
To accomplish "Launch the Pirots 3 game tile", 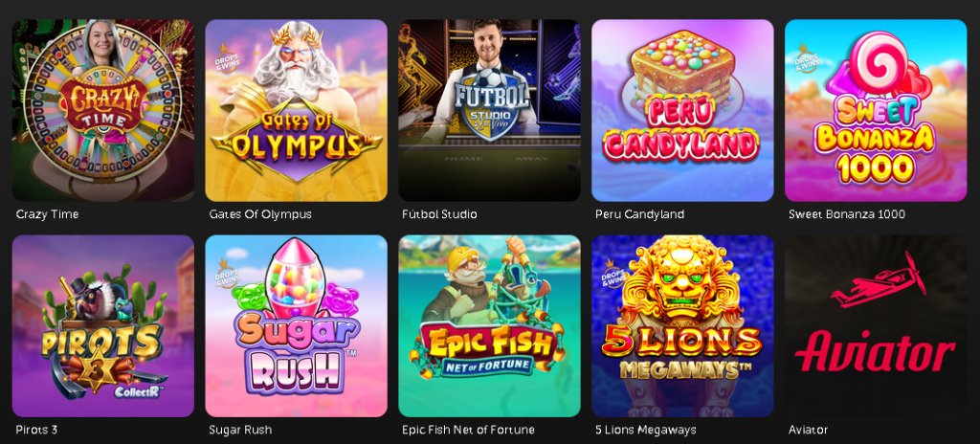I will point(103,325).
